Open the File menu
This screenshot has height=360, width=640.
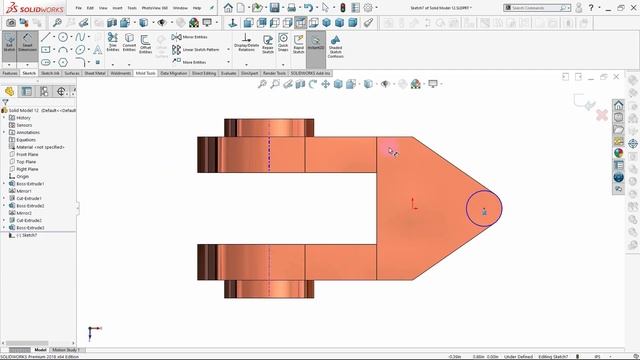(x=78, y=8)
